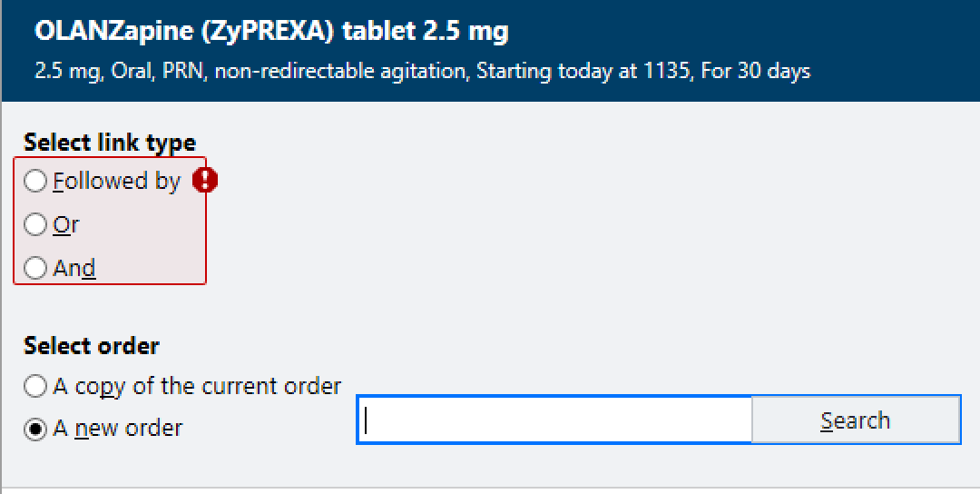Click the "Or" label text
Image resolution: width=980 pixels, height=494 pixels.
[66, 224]
